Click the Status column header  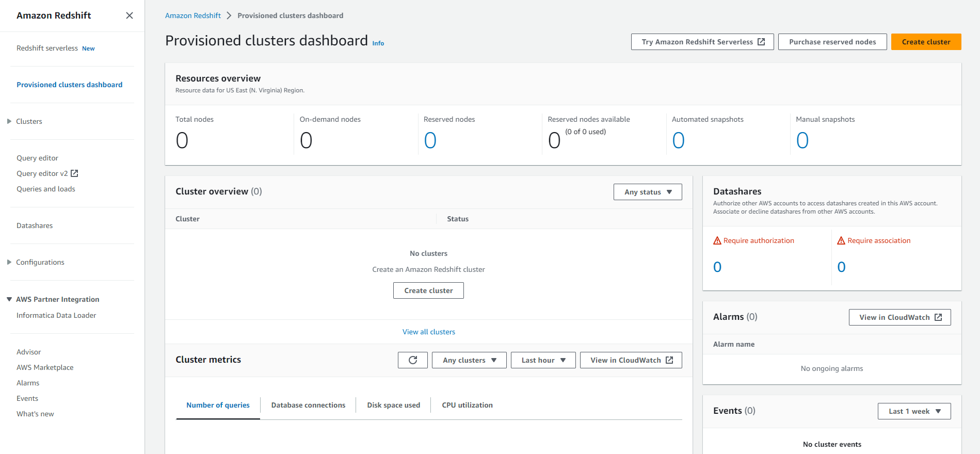click(x=458, y=219)
